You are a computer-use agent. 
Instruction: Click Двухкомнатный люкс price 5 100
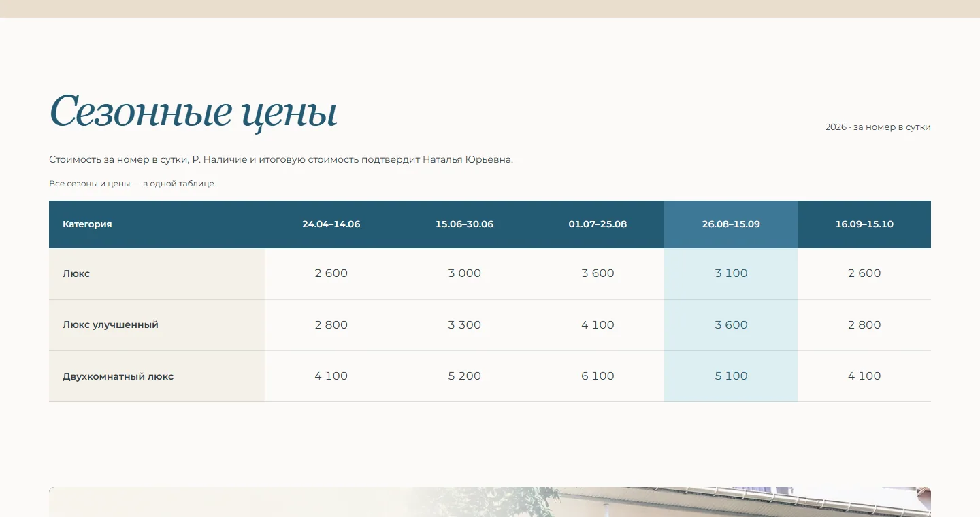click(x=731, y=376)
